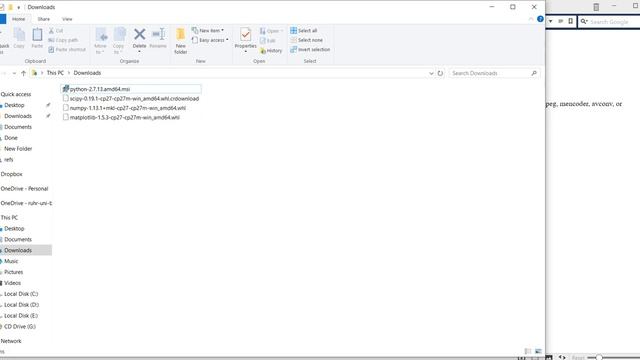Screen dimensions: 640x360
Task: Open the Delete options dropdown arrow
Action: point(139,52)
